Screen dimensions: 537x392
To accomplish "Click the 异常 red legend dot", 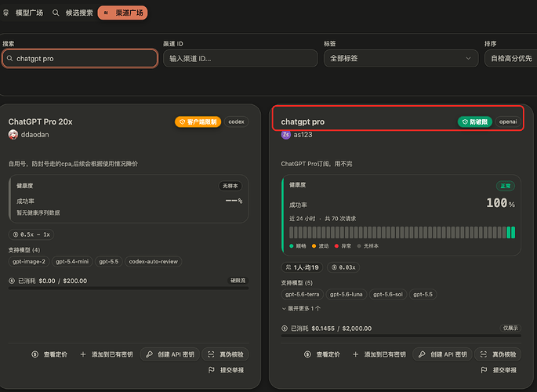I will pos(336,246).
